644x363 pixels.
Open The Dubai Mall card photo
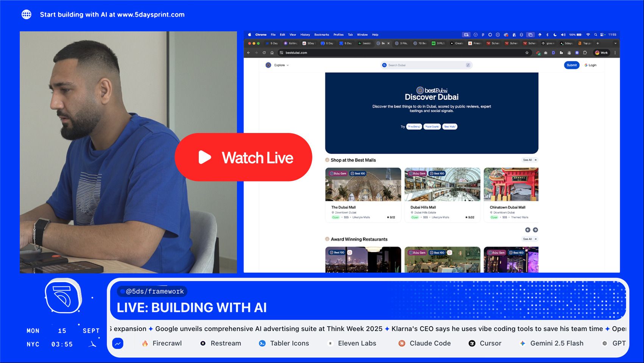[x=363, y=185]
